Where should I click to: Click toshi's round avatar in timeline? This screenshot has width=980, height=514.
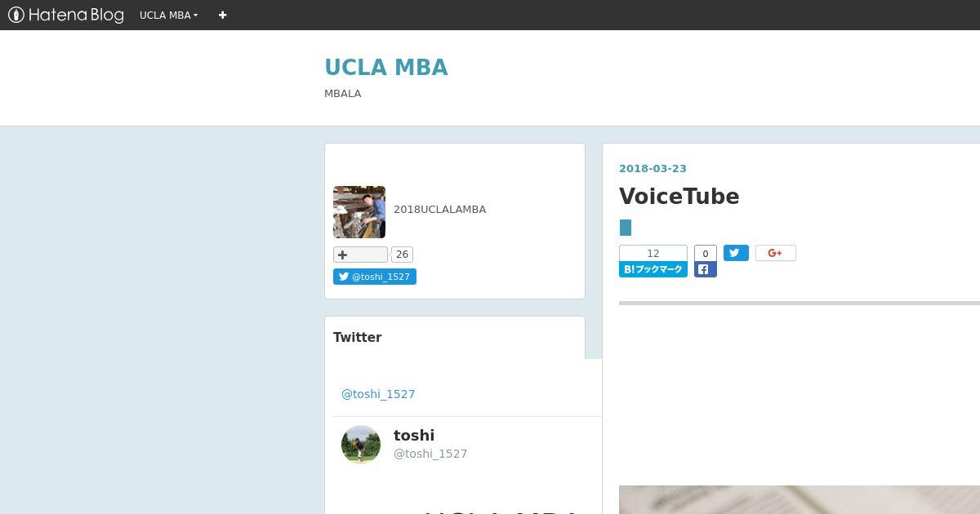pyautogui.click(x=361, y=445)
